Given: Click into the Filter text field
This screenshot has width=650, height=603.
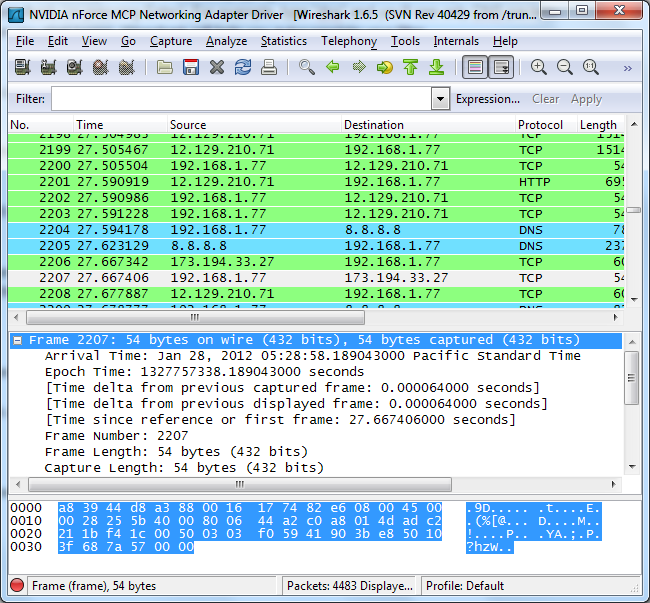Looking at the screenshot, I should pos(240,99).
